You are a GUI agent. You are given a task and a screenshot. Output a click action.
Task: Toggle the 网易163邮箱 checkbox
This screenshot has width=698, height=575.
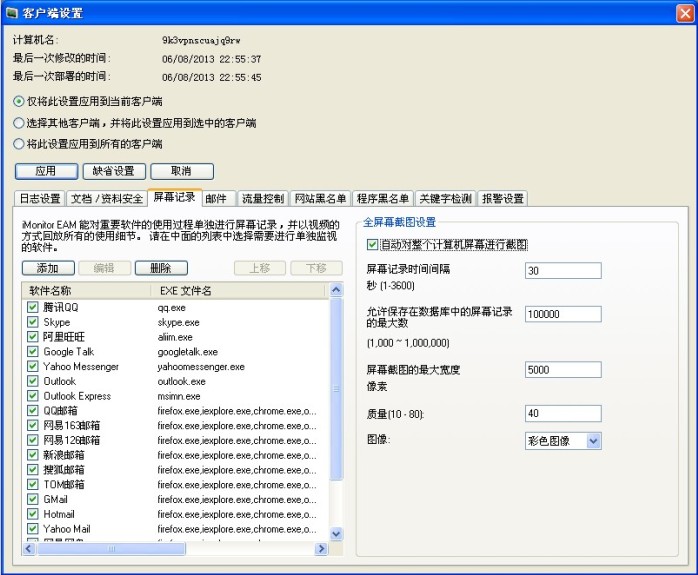[x=32, y=425]
